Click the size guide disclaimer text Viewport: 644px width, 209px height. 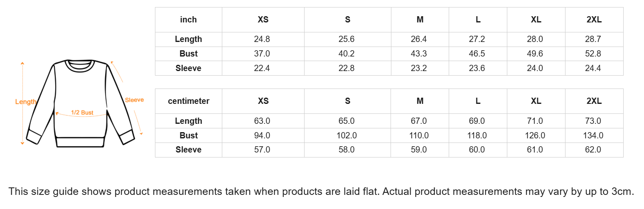(321, 192)
